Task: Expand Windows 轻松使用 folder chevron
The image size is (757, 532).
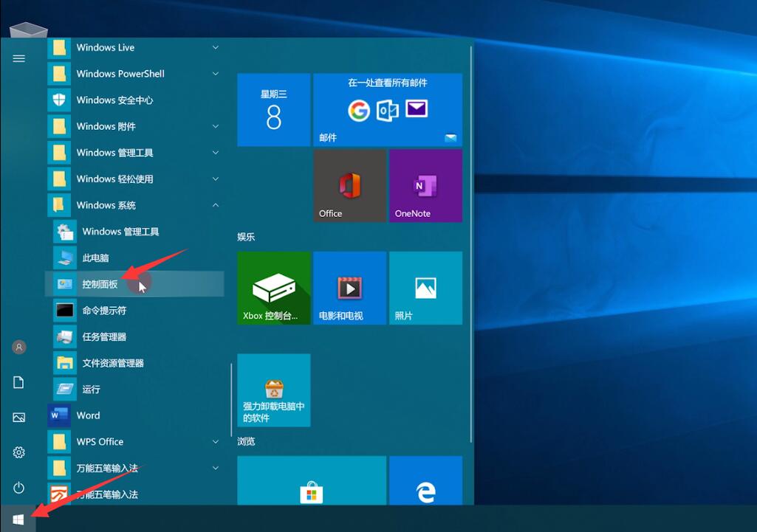Action: coord(216,179)
